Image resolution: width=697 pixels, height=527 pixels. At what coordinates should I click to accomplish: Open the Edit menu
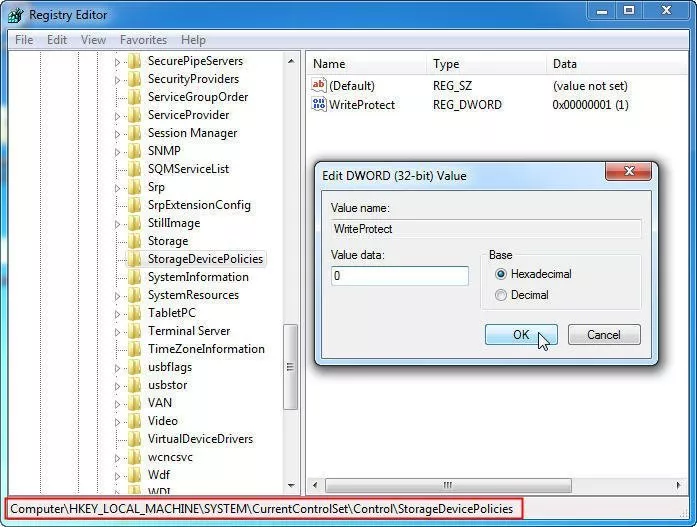(x=57, y=40)
